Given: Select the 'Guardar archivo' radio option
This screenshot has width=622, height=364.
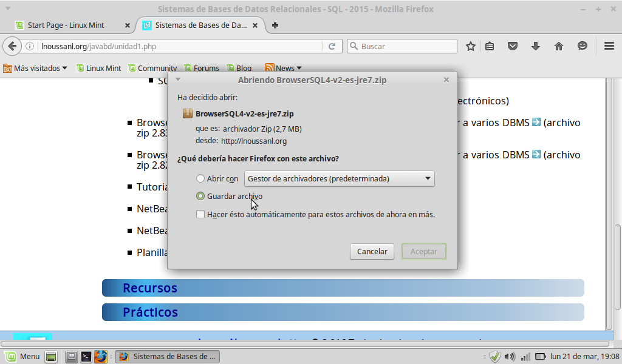Looking at the screenshot, I should pos(200,197).
